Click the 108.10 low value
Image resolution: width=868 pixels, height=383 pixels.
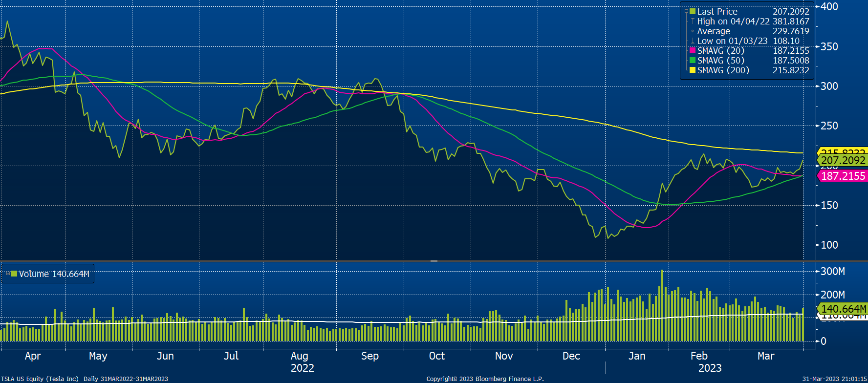(x=786, y=41)
